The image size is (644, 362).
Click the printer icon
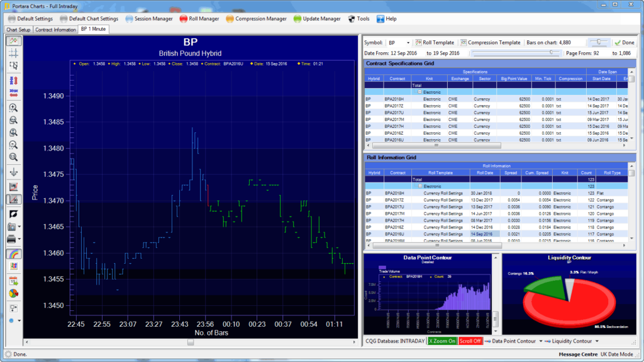coord(11,239)
